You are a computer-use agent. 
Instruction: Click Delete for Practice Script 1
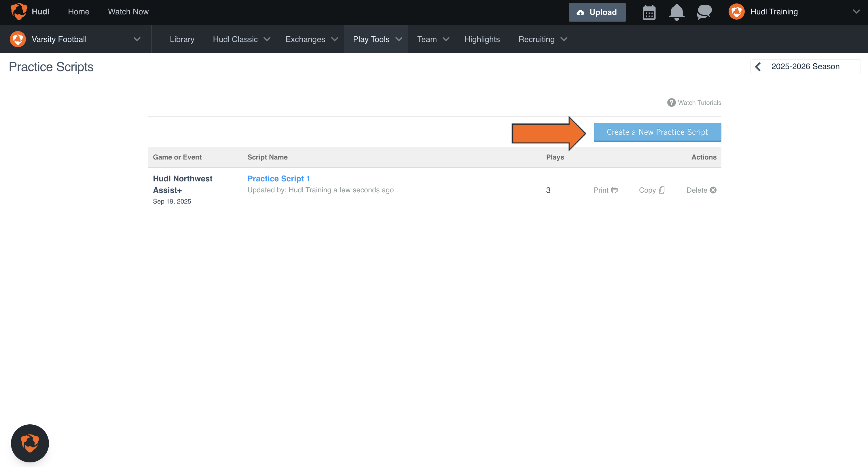(701, 190)
